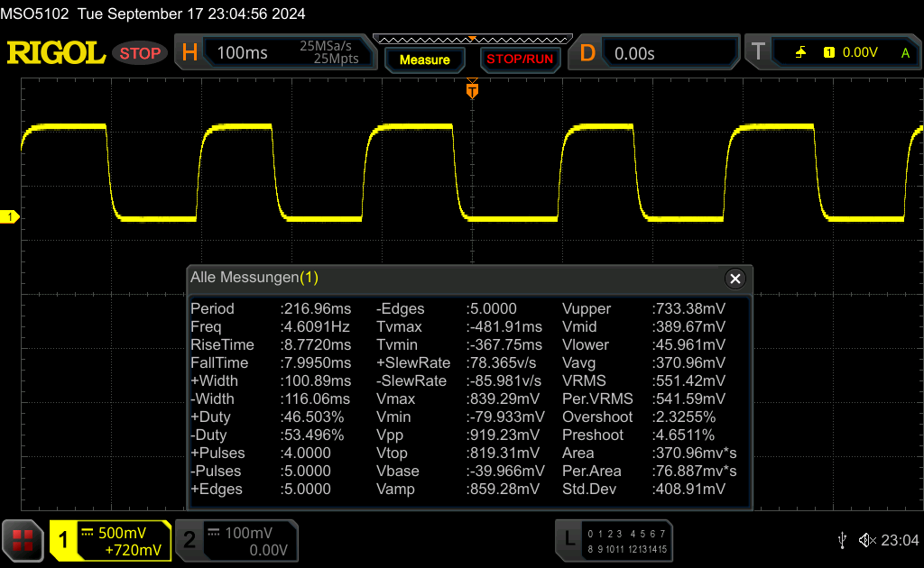Select the -Pulses 5.0000 measurement
This screenshot has width=924, height=568.
tap(261, 471)
